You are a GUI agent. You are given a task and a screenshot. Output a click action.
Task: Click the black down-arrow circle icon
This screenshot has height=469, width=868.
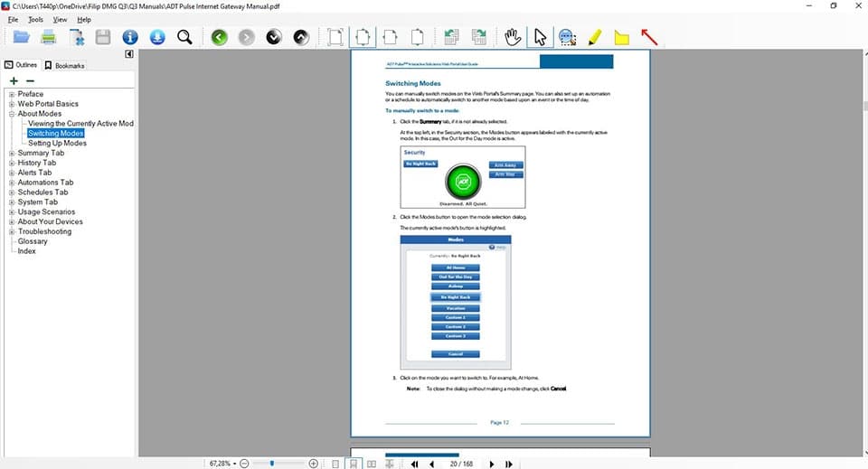273,37
